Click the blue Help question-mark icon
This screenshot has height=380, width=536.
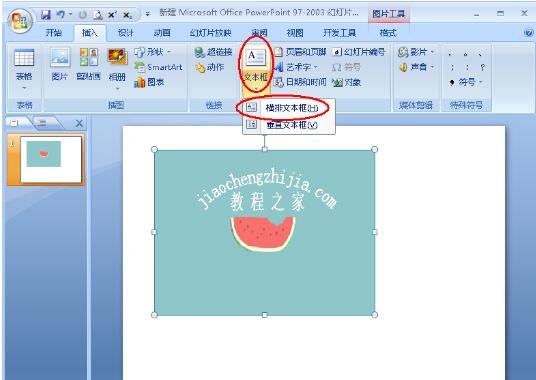(528, 33)
